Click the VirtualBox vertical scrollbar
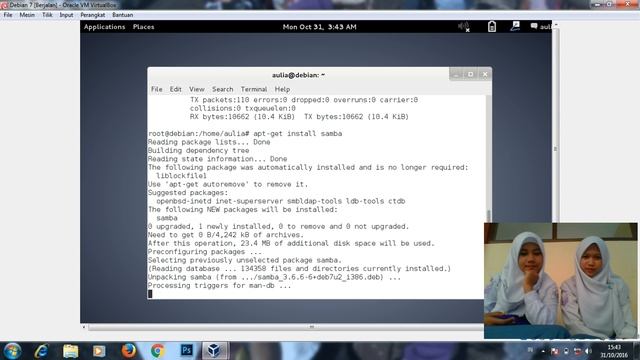 pyautogui.click(x=555, y=149)
